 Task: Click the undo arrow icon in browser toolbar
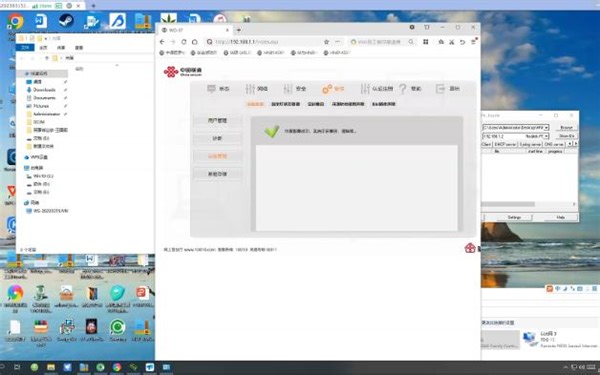pos(462,42)
